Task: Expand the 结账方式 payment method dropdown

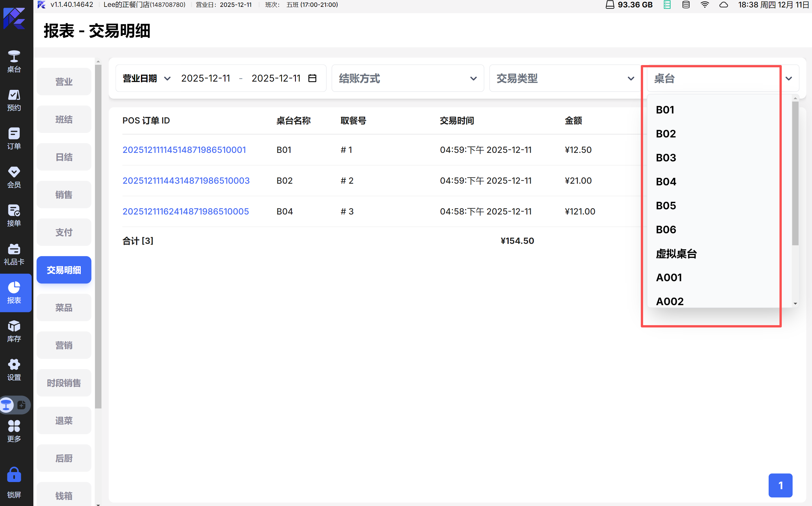Action: pyautogui.click(x=407, y=78)
